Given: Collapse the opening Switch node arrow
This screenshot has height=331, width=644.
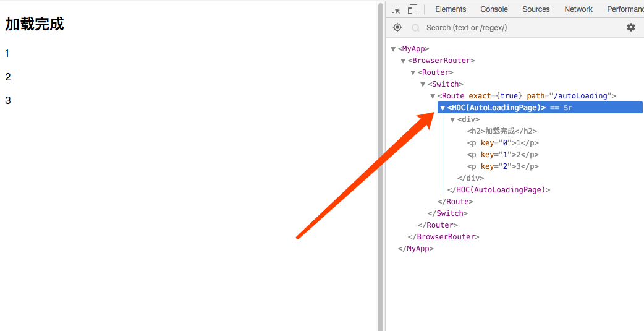Looking at the screenshot, I should pyautogui.click(x=423, y=84).
